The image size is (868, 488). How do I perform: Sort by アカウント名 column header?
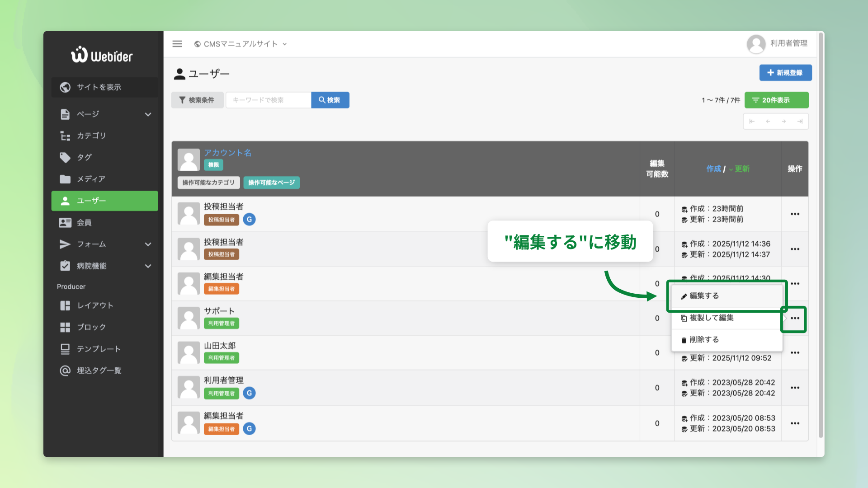click(227, 153)
